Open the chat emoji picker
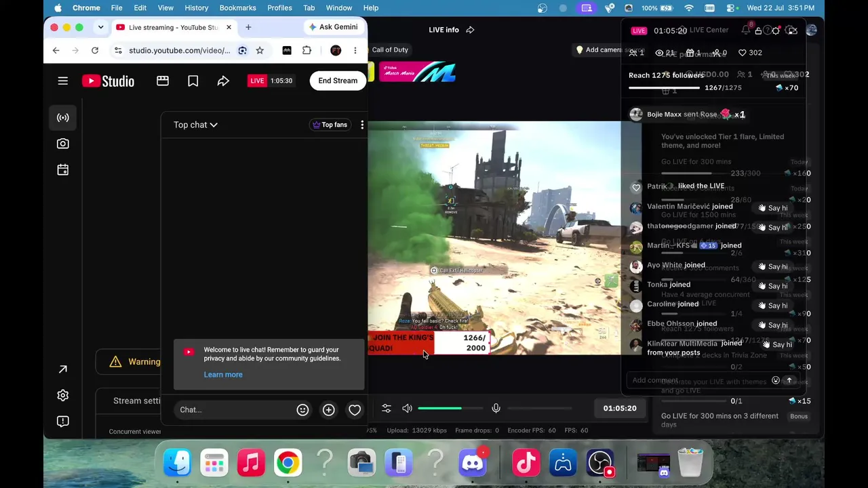This screenshot has height=488, width=868. (302, 410)
